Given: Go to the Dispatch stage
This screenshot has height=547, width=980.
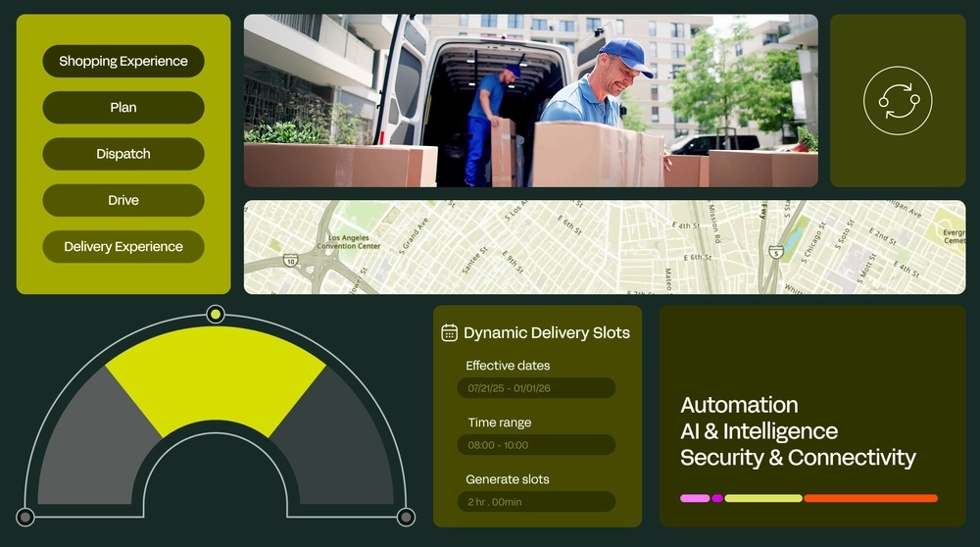Looking at the screenshot, I should [123, 154].
